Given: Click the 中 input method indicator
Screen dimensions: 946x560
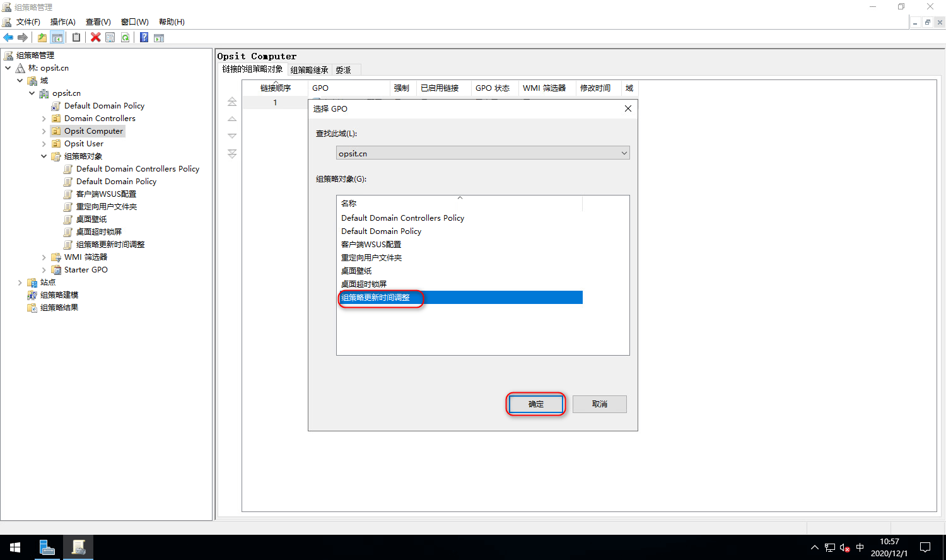Looking at the screenshot, I should point(860,547).
